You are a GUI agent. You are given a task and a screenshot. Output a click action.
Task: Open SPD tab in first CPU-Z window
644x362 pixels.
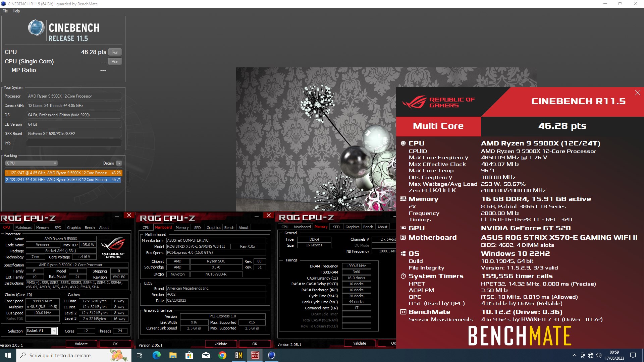[58, 228]
